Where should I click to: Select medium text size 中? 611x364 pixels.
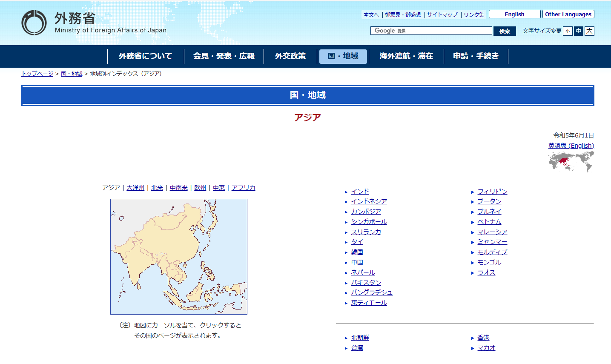pos(579,31)
